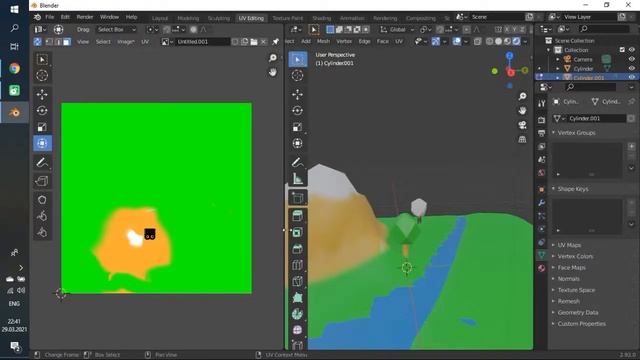Select the UV Pinch sculpt tool

[x=42, y=232]
